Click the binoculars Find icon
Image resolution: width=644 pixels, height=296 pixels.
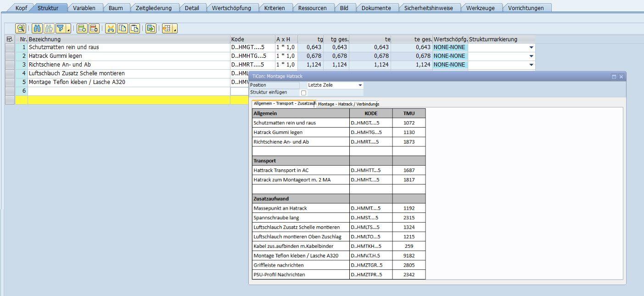(38, 28)
